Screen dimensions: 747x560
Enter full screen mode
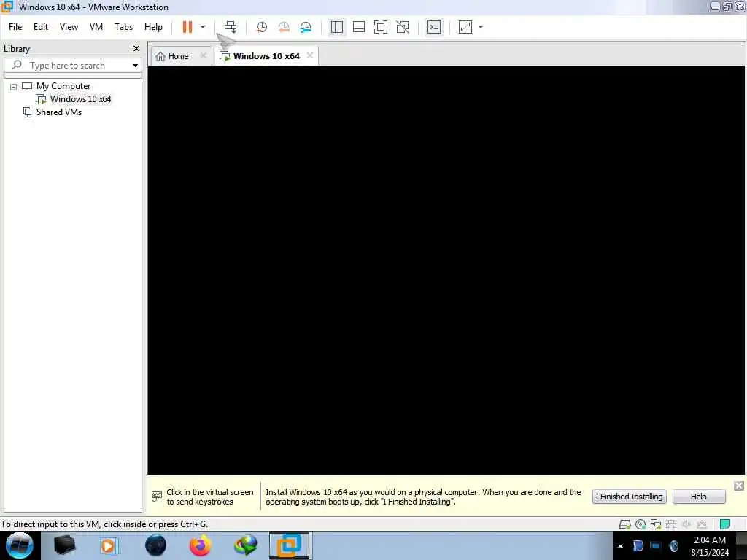click(x=381, y=27)
